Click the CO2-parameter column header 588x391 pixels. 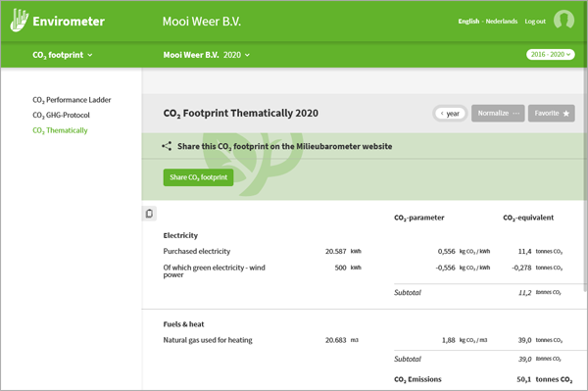418,218
